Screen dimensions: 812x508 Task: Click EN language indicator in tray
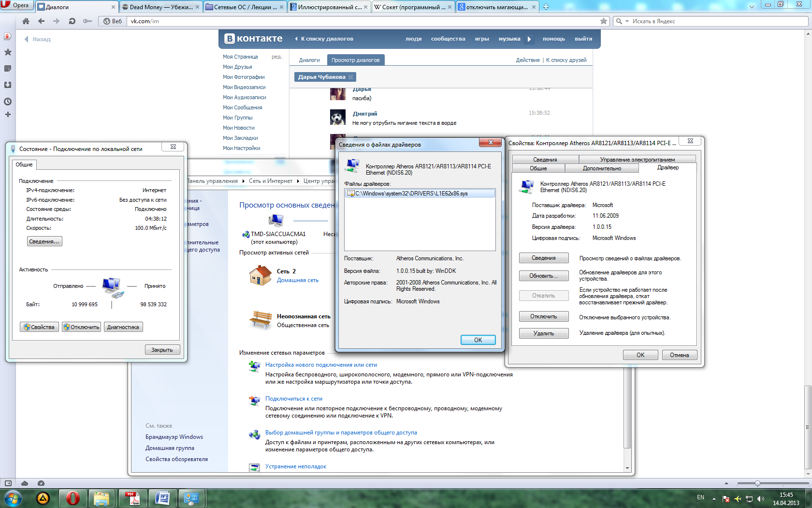point(700,497)
